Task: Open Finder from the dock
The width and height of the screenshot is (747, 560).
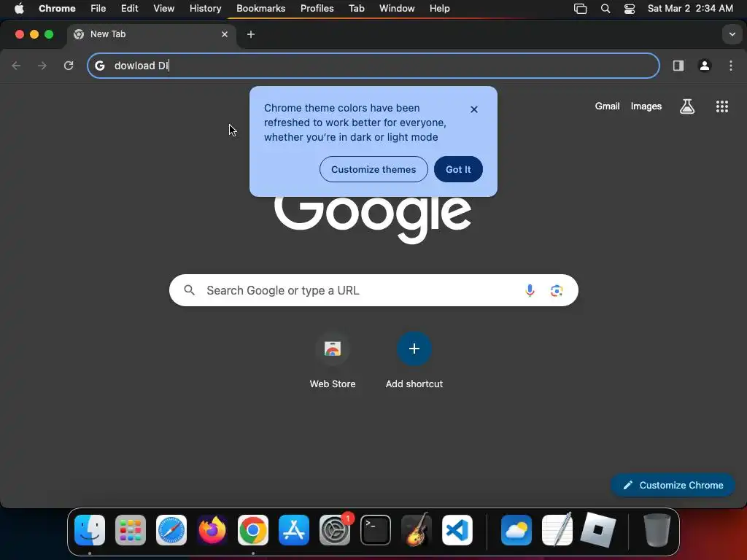Action: coord(90,530)
